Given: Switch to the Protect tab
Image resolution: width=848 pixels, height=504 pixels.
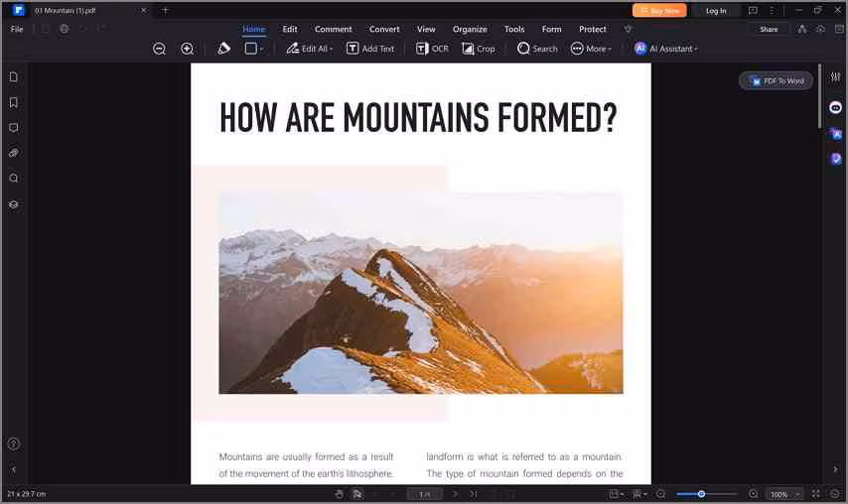Looking at the screenshot, I should coord(593,29).
